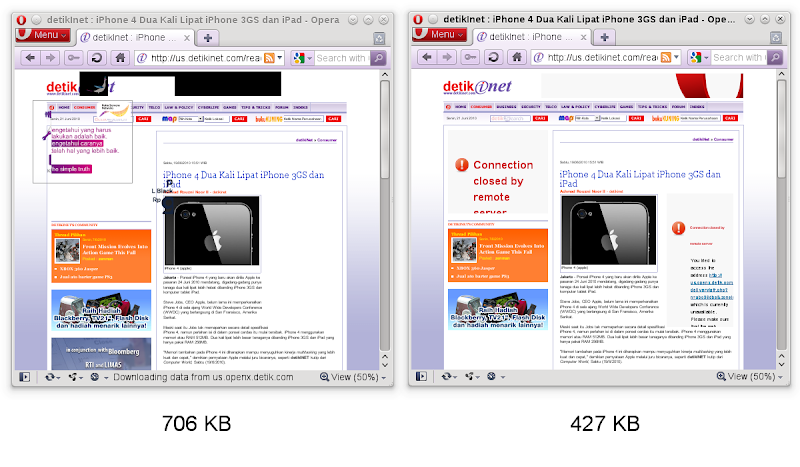Go to home page in left Opera window
The image size is (800, 467).
coord(120,58)
